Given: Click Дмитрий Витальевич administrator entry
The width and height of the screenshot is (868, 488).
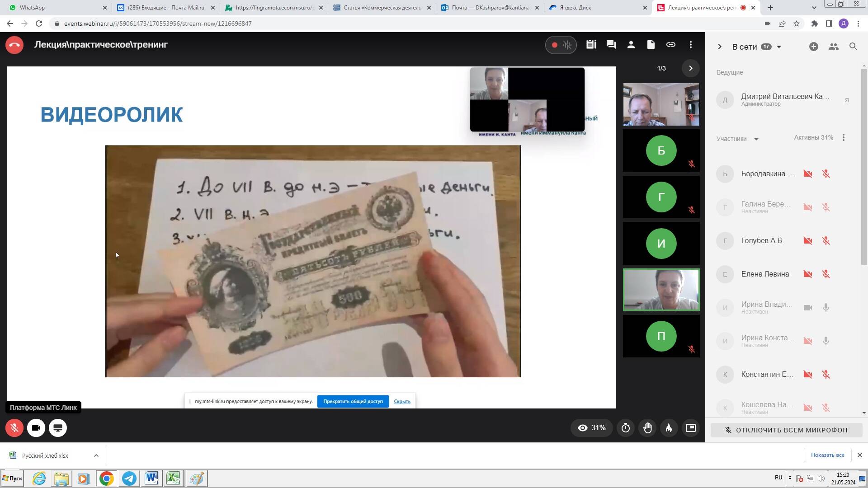Looking at the screenshot, I should pyautogui.click(x=784, y=100).
